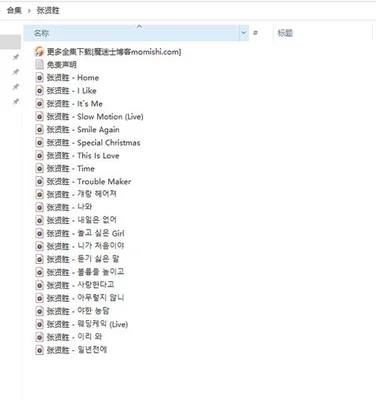This screenshot has width=376, height=400.
Task: Click audio icon for 일년전에
Action: click(x=39, y=350)
